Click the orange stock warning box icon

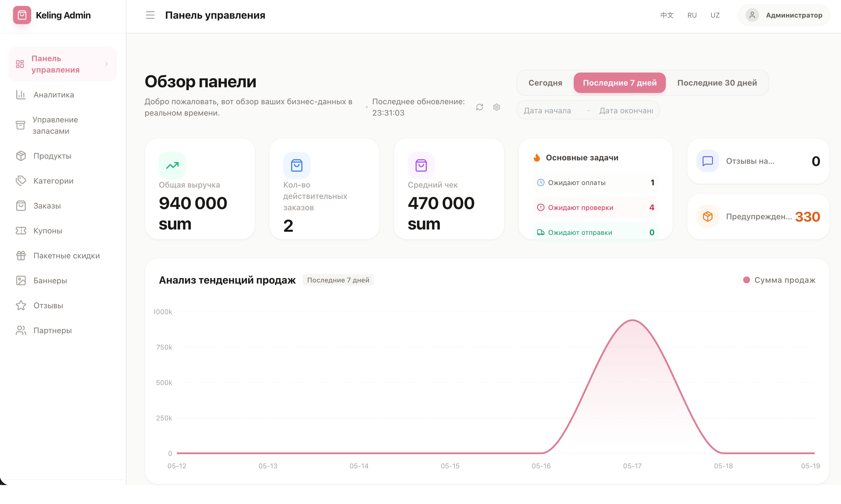pyautogui.click(x=707, y=217)
